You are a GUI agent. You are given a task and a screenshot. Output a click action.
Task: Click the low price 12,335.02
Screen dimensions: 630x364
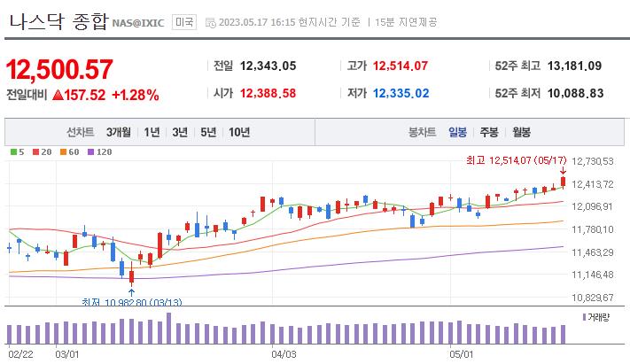(x=401, y=93)
